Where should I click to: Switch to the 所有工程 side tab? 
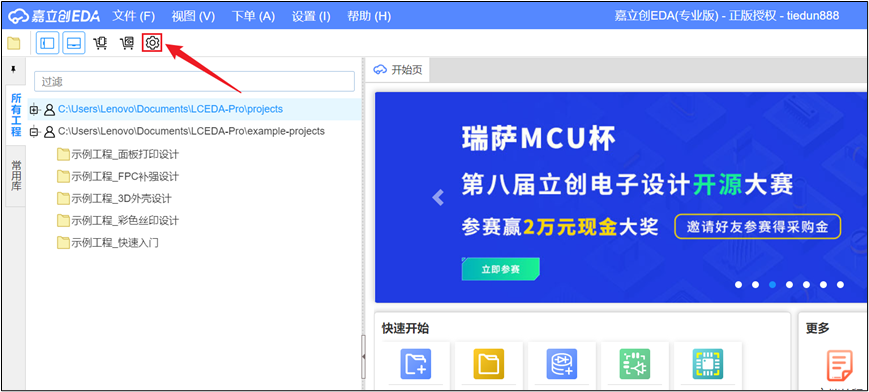16,115
